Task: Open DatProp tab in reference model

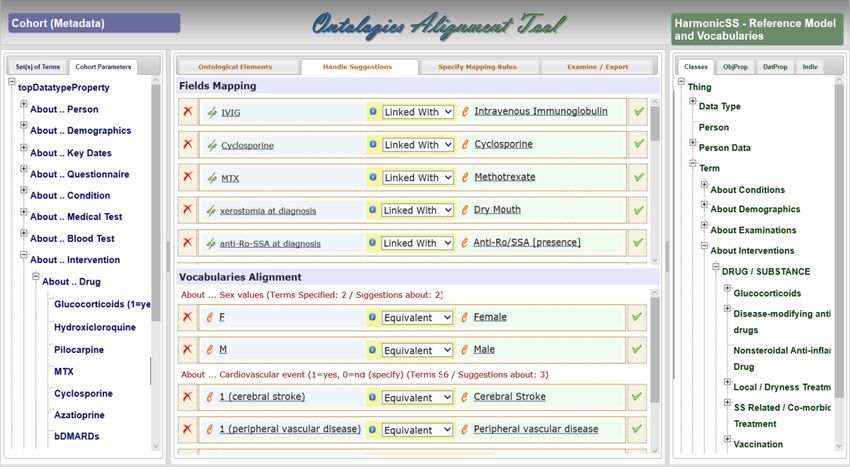Action: (x=775, y=67)
